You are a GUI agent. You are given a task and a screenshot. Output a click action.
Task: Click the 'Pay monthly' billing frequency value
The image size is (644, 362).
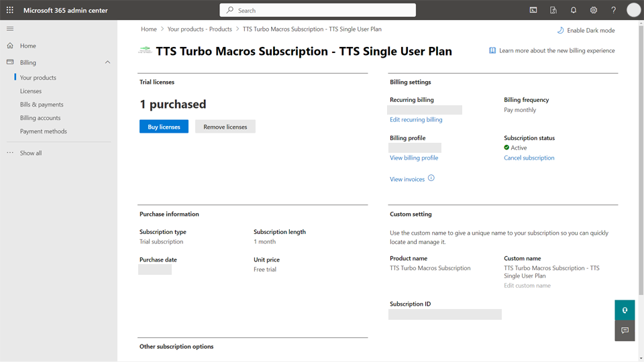coord(520,110)
